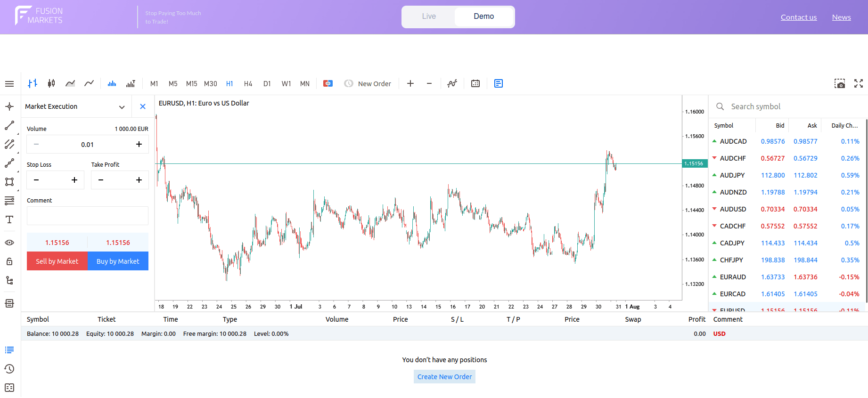
Task: Click New Order in toolbar
Action: (368, 83)
